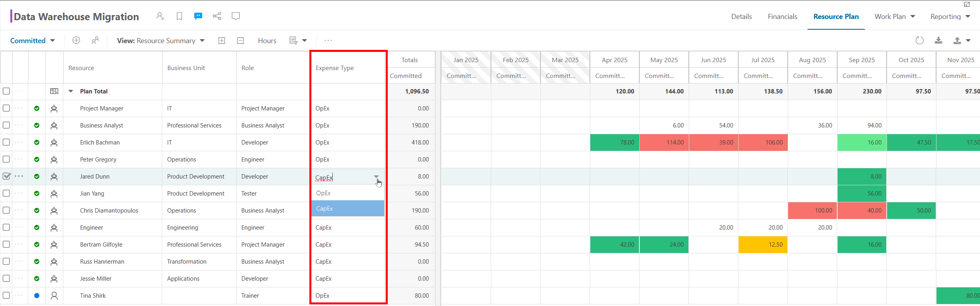The height and width of the screenshot is (306, 980).
Task: Click green 56.00 cell for Jian Yang
Action: click(862, 193)
